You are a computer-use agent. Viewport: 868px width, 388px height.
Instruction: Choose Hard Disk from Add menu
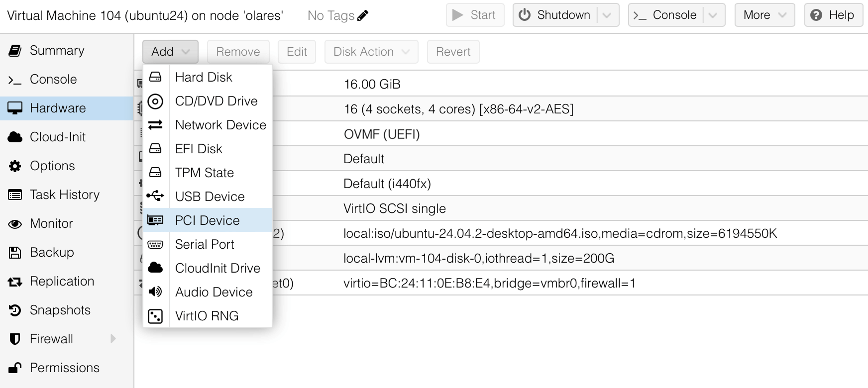(x=204, y=77)
